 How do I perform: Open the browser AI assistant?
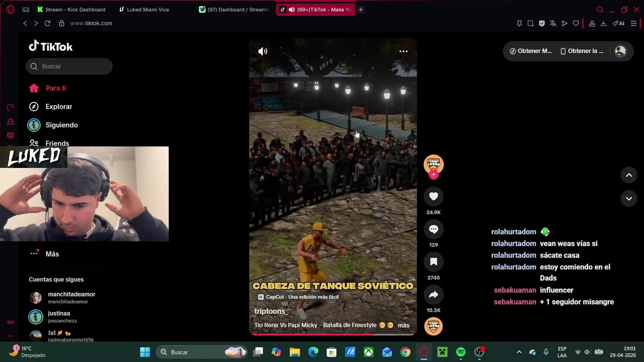(618, 24)
